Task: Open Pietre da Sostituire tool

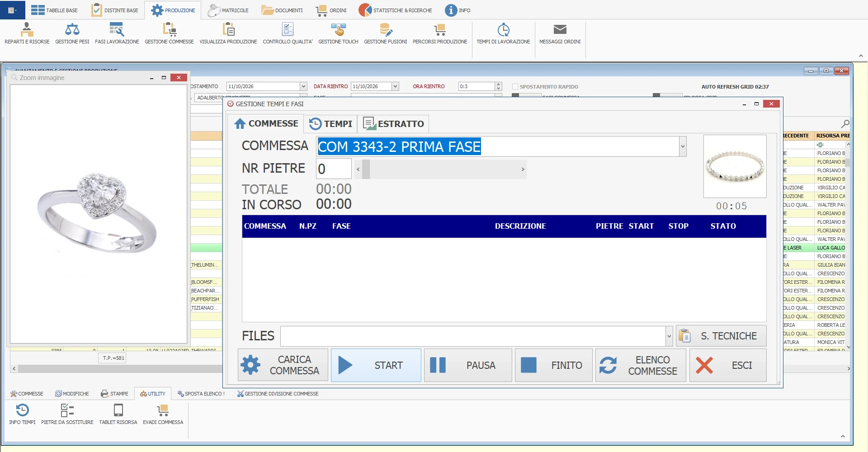Action: point(67,414)
